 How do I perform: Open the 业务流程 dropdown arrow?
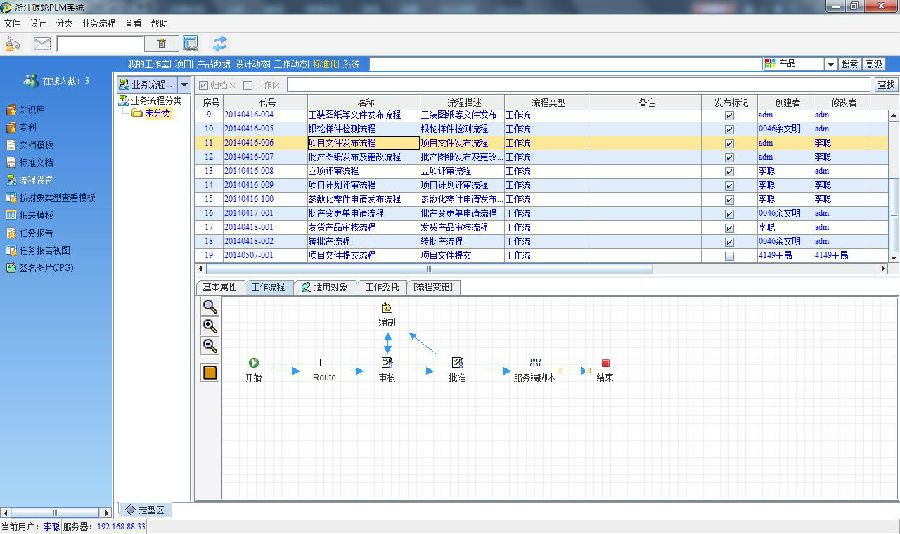tap(184, 85)
